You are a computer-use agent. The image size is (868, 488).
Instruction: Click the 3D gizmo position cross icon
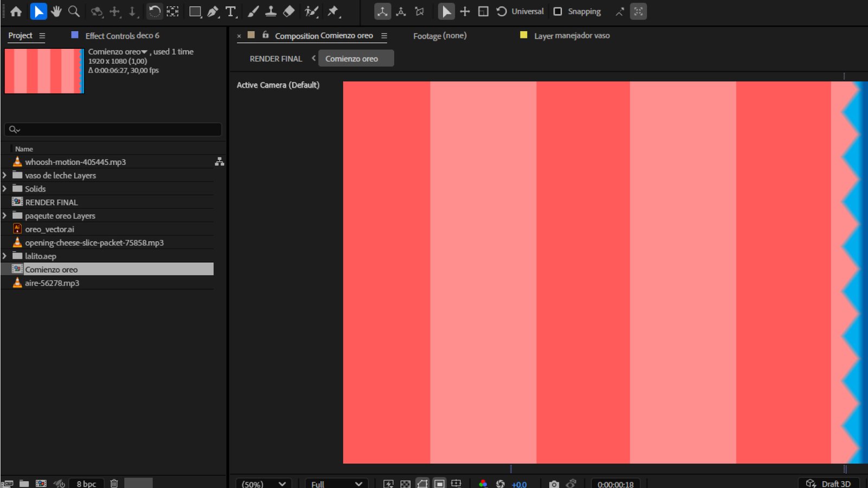[x=465, y=11]
